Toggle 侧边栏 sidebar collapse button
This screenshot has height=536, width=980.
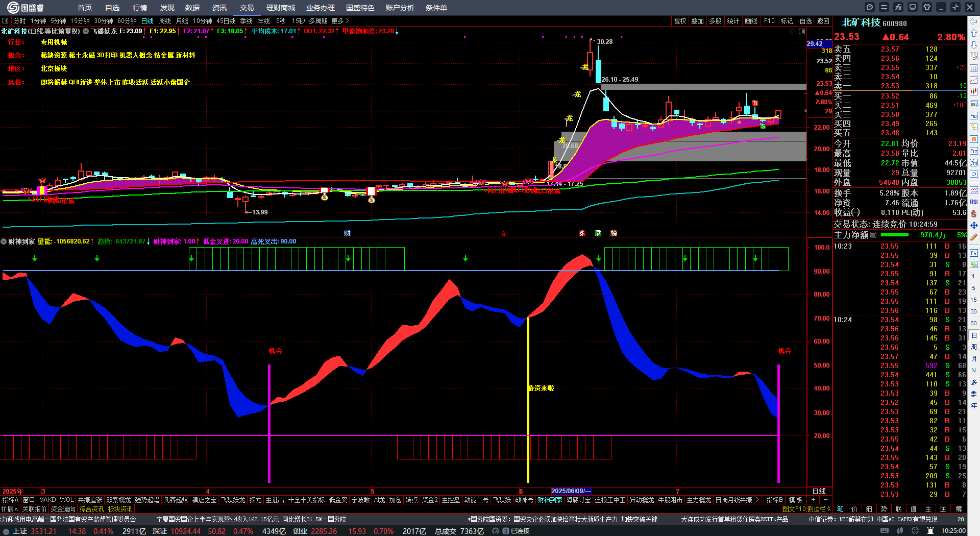coord(819,509)
